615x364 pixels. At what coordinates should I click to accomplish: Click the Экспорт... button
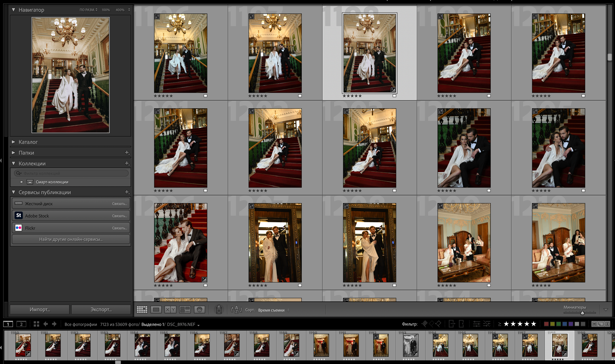[101, 309]
